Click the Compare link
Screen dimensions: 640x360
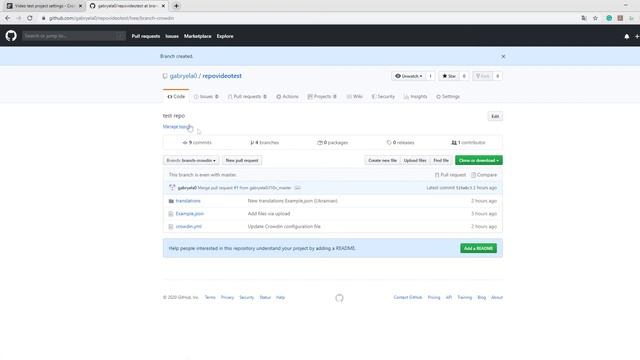(484, 175)
